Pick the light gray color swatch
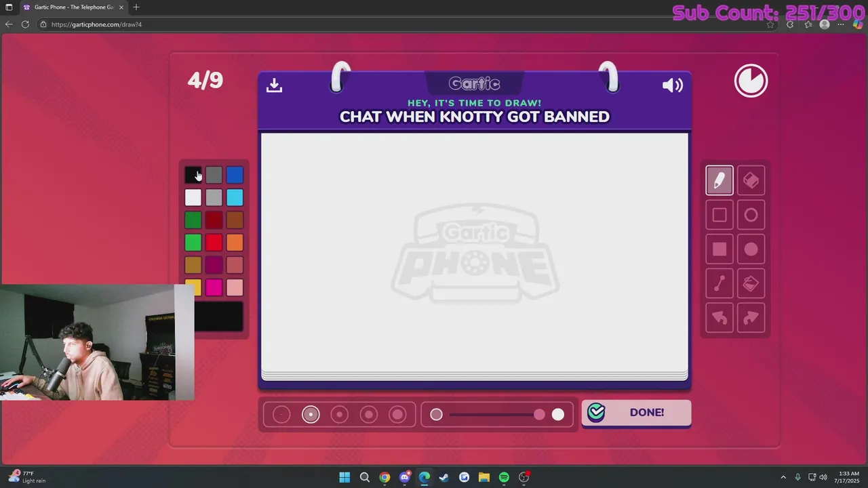 click(x=214, y=197)
